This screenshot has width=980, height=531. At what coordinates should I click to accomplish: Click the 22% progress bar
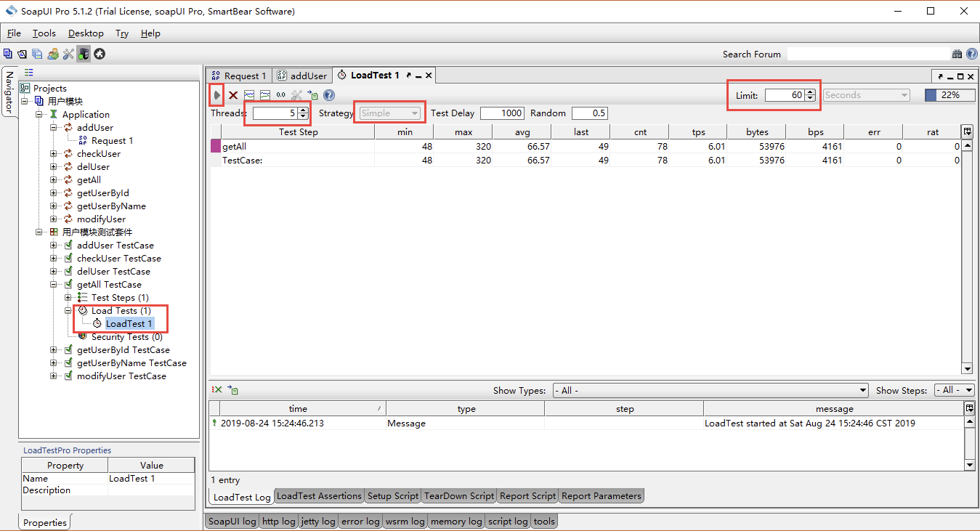point(949,95)
